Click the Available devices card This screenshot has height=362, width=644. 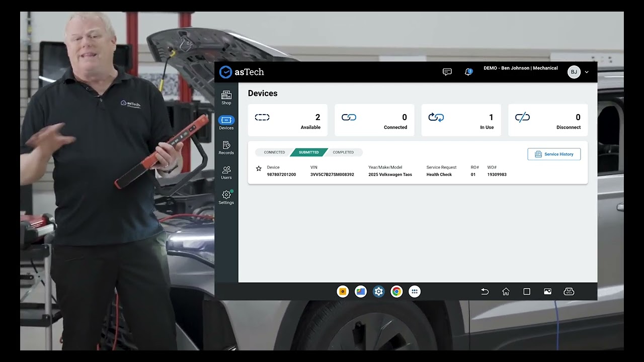click(288, 120)
